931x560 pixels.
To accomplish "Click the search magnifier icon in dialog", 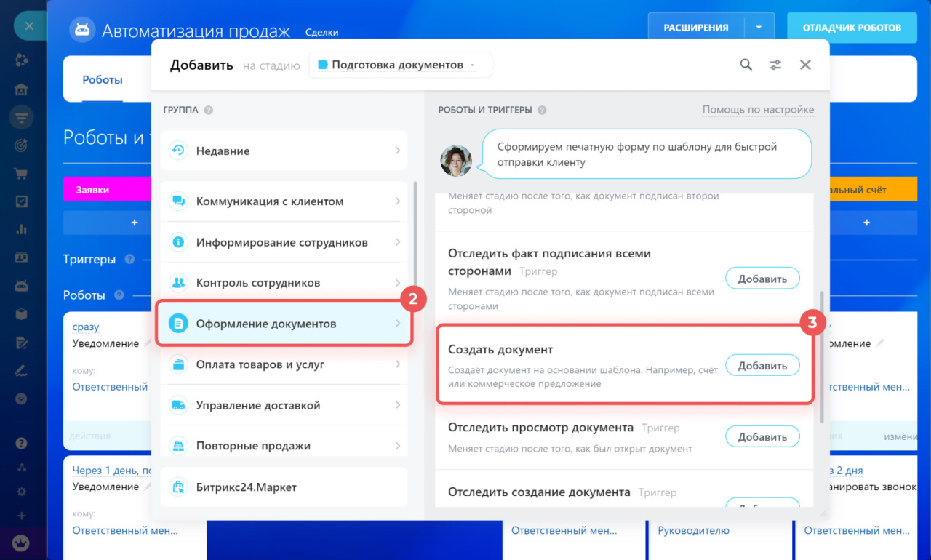I will coord(746,65).
